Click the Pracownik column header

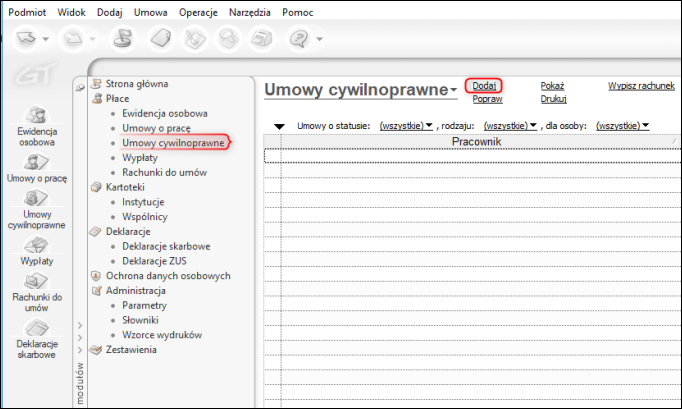coord(475,142)
